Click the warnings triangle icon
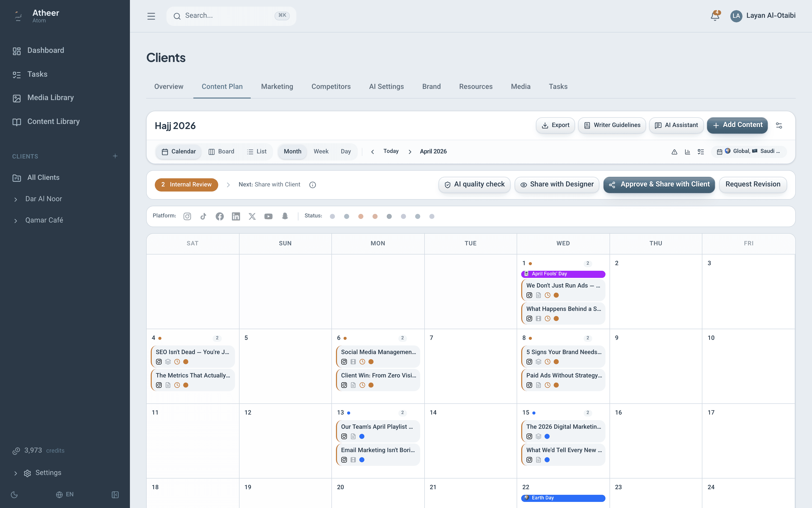 [674, 152]
